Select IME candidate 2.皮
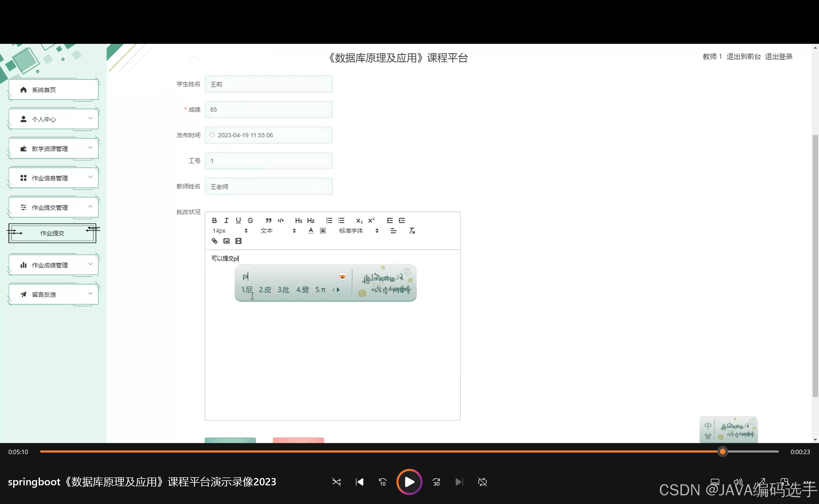Screen dimensions: 819x504 coord(265,290)
